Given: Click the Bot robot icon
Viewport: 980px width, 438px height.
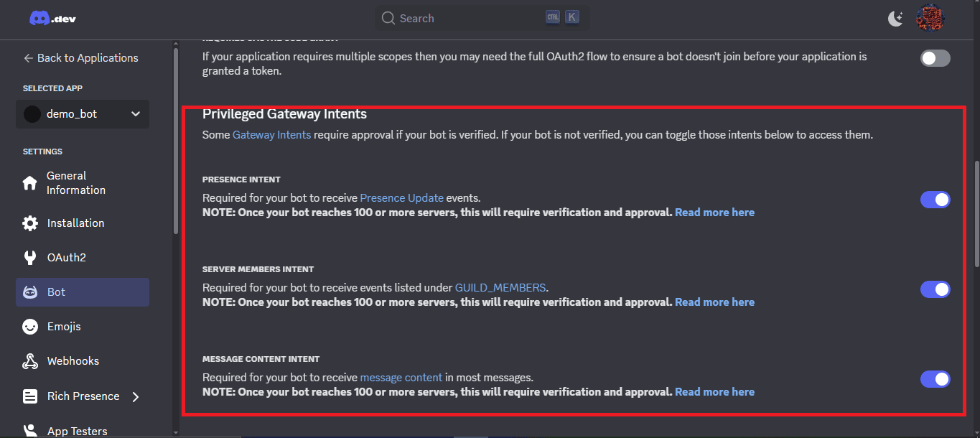Looking at the screenshot, I should [x=30, y=292].
